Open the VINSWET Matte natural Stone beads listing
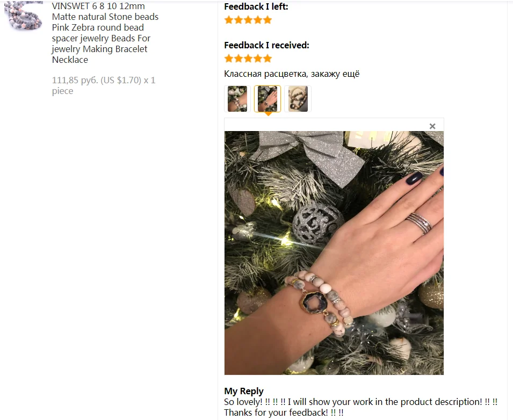This screenshot has height=420, width=513. point(105,33)
